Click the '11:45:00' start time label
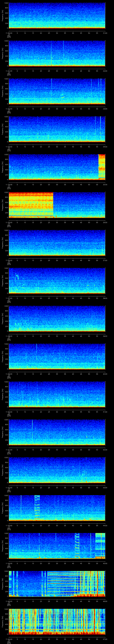This screenshot has height=644, width=114. tap(9, 601)
